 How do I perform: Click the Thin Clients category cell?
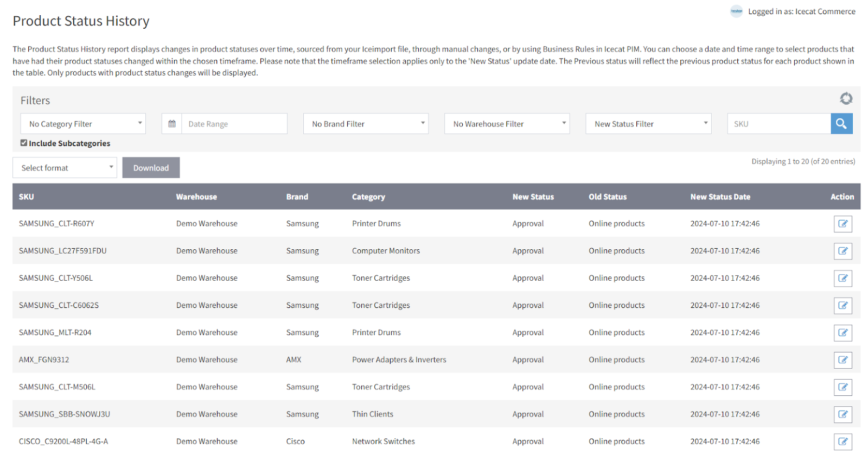[x=372, y=414]
